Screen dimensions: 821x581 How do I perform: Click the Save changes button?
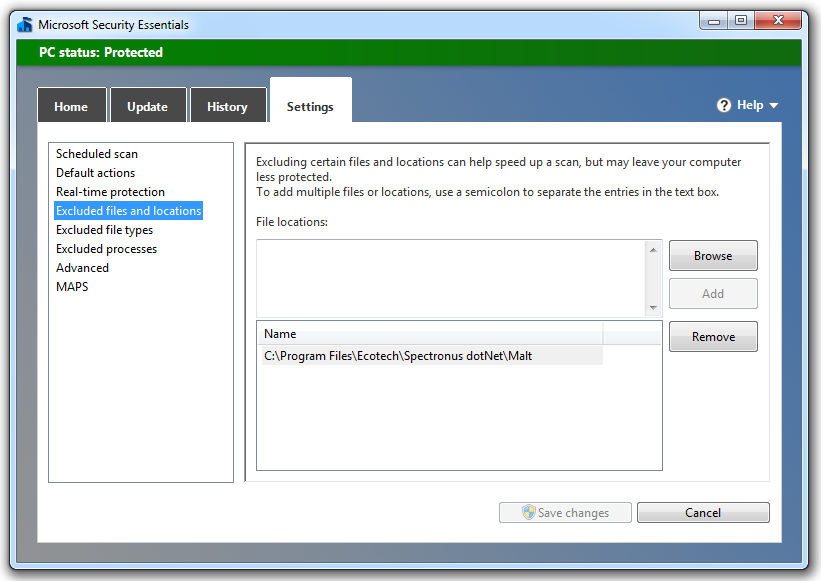(x=565, y=512)
